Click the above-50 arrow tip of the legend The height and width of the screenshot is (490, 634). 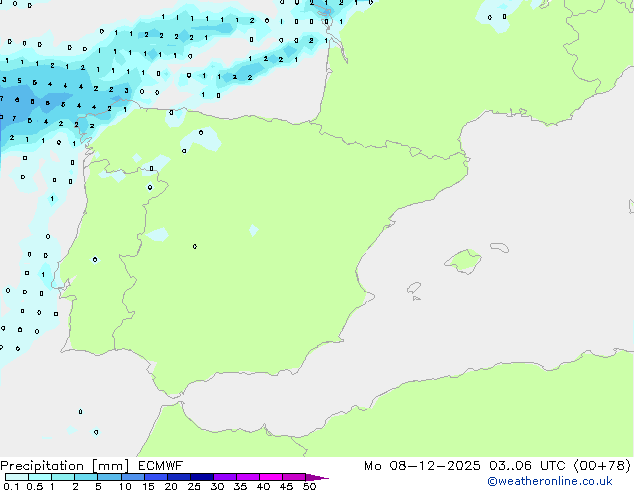pos(317,477)
